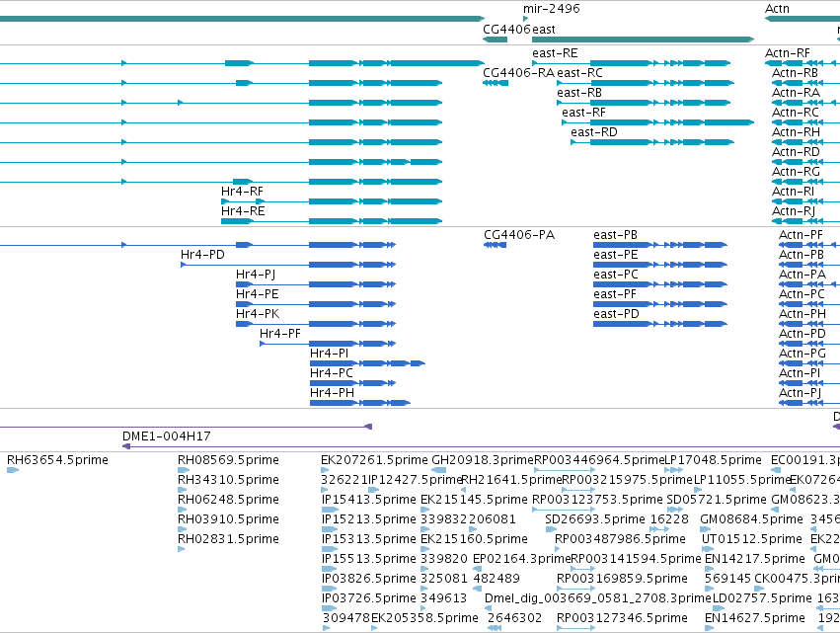The width and height of the screenshot is (840, 633).
Task: Open the Hr4-RE transcript label
Action: click(x=243, y=211)
